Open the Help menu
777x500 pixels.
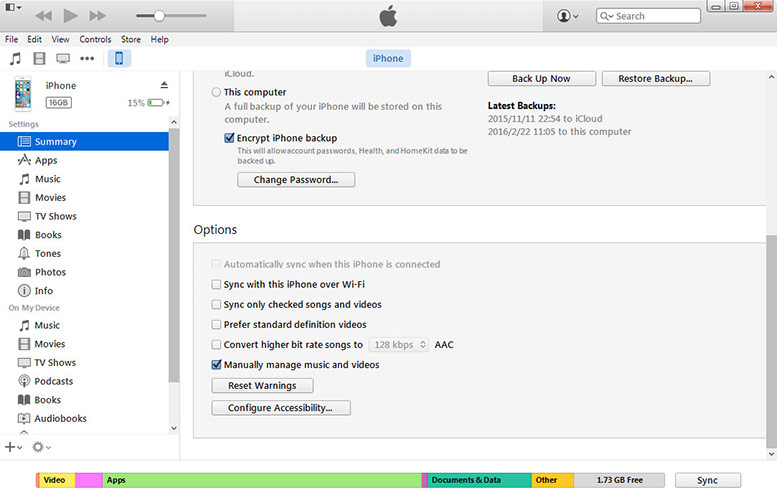click(x=160, y=39)
